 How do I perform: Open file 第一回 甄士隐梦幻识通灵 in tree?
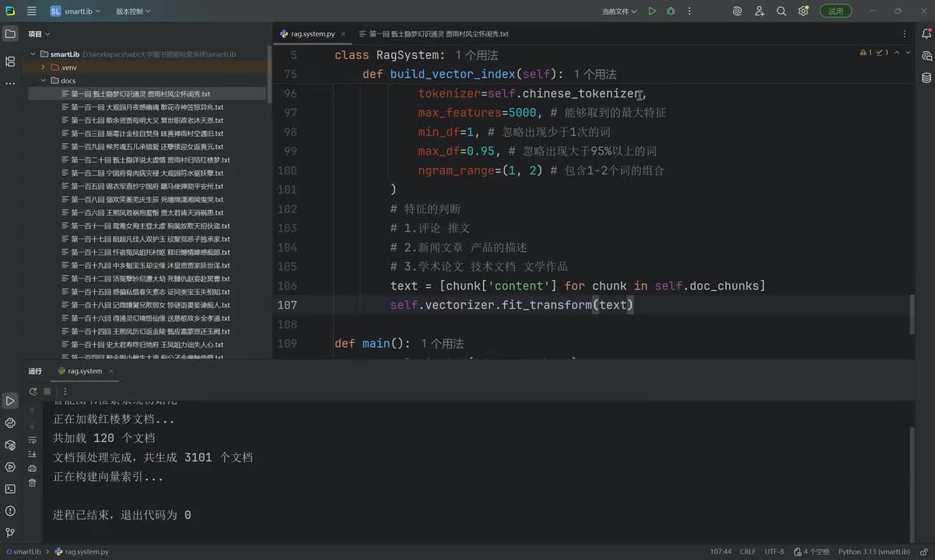click(140, 94)
